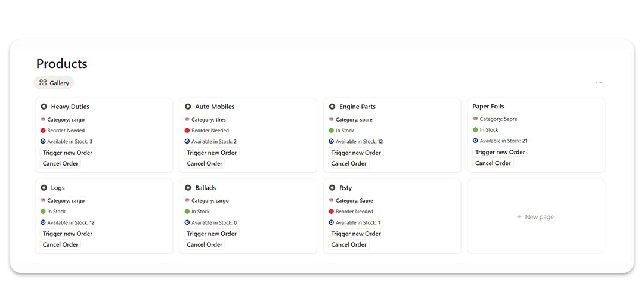
Task: Click the Gallery view grid icon
Action: (43, 82)
